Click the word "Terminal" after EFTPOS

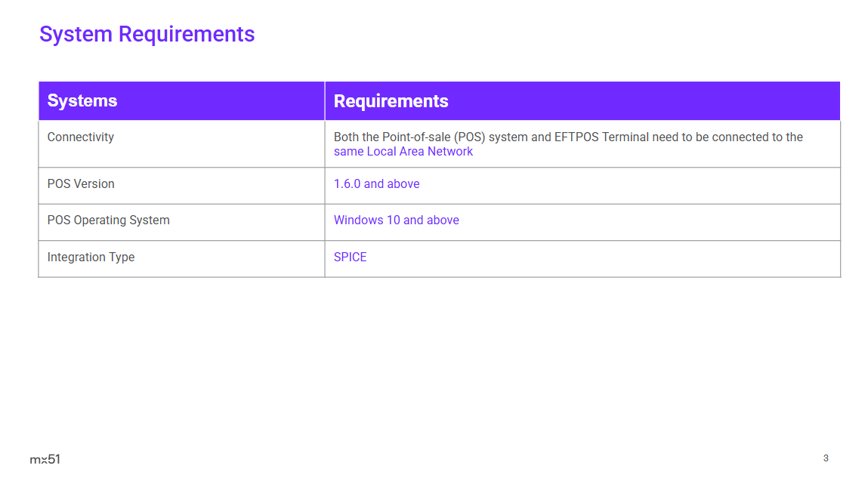coord(626,137)
